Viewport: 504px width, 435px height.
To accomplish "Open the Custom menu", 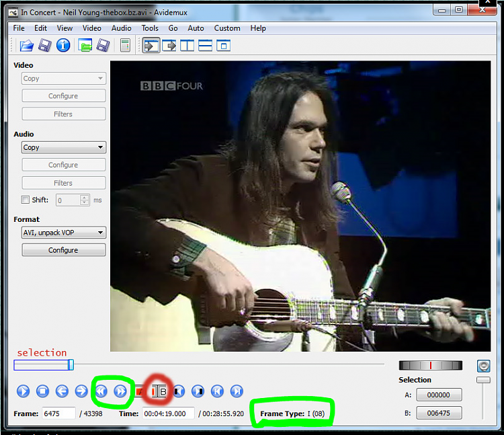I will (x=227, y=28).
